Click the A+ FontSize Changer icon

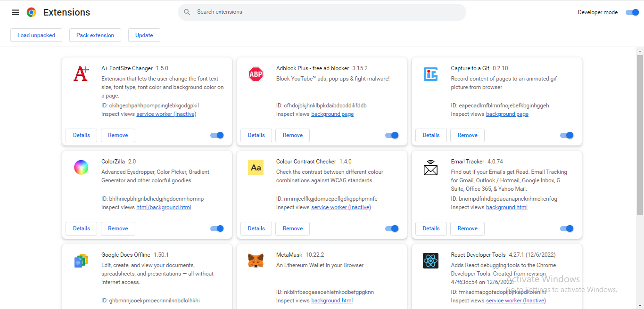[81, 74]
